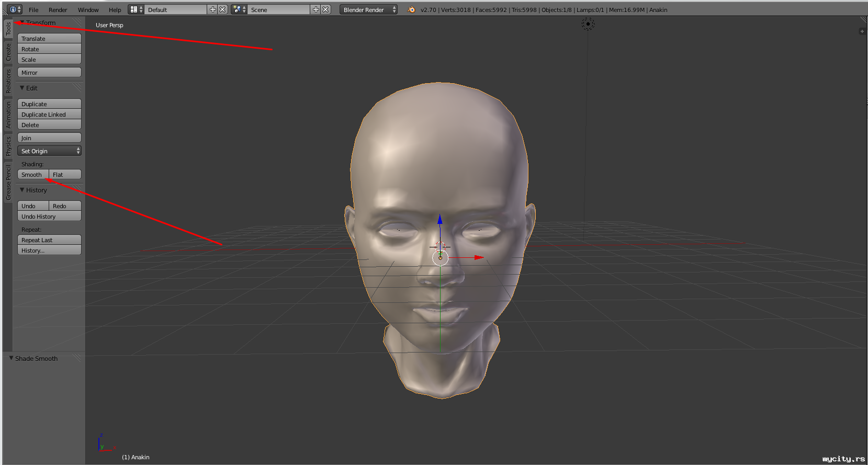Click the Blender logo icon
Image resolution: width=868 pixels, height=465 pixels.
pos(411,9)
